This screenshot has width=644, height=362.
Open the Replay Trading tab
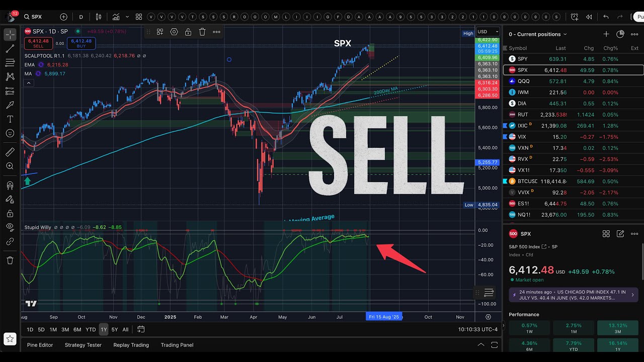point(131,345)
